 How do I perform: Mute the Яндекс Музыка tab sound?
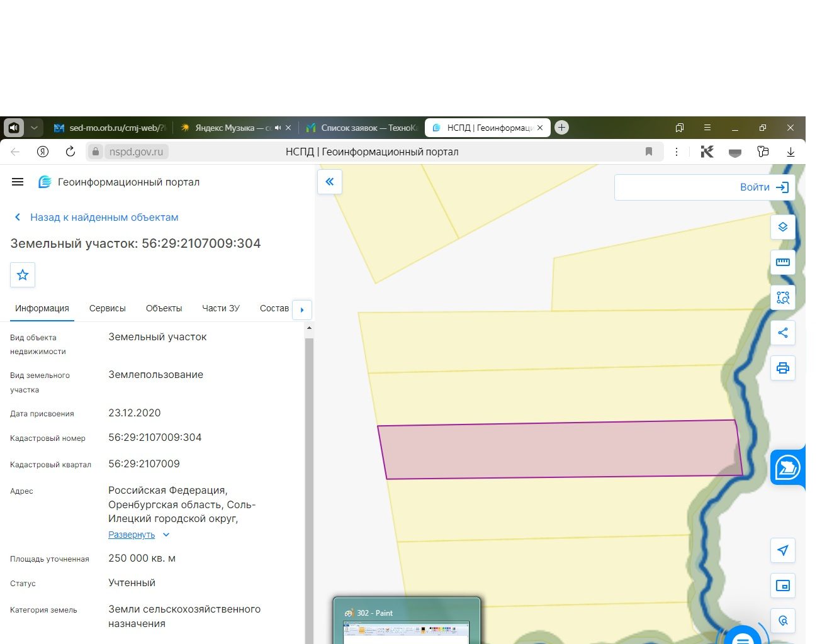point(278,128)
